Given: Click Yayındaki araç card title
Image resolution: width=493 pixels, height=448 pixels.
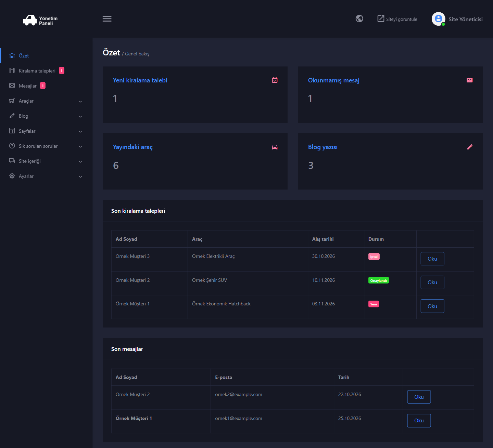Looking at the screenshot, I should point(133,147).
